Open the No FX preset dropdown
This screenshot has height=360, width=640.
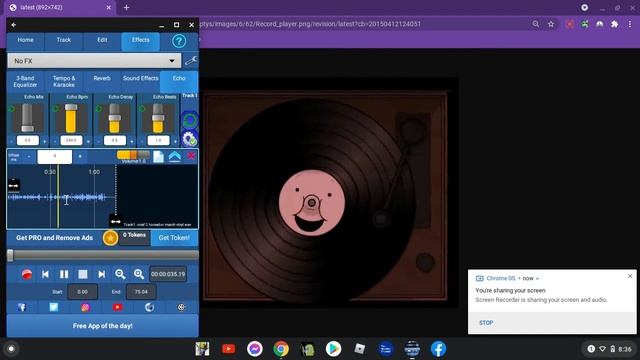click(94, 61)
